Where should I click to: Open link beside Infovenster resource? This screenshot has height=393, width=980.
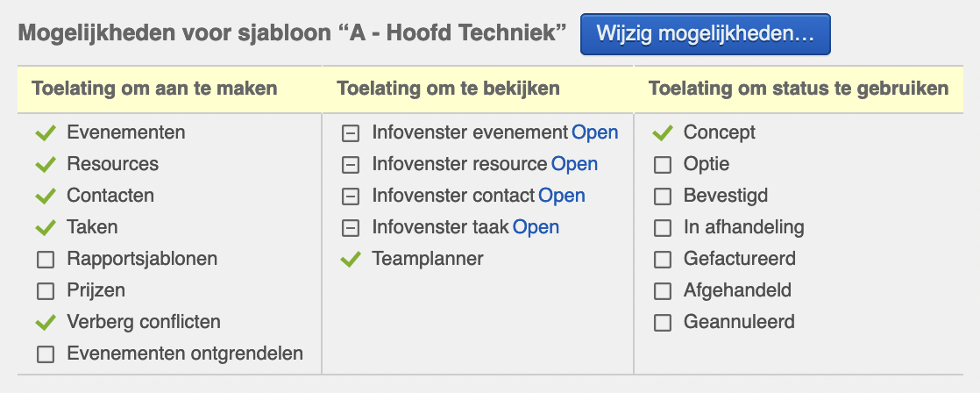tap(574, 165)
